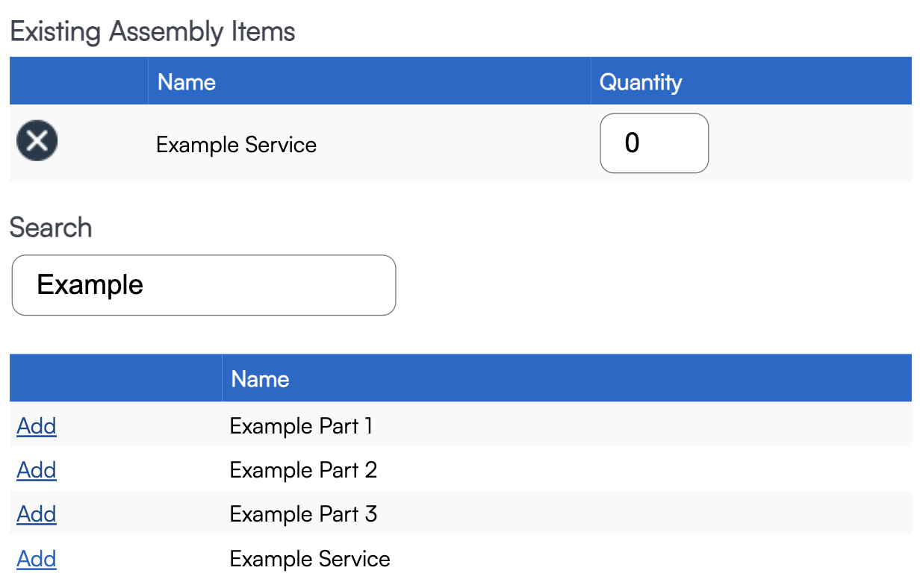
Task: Click Name header in search results table
Action: pyautogui.click(x=260, y=379)
